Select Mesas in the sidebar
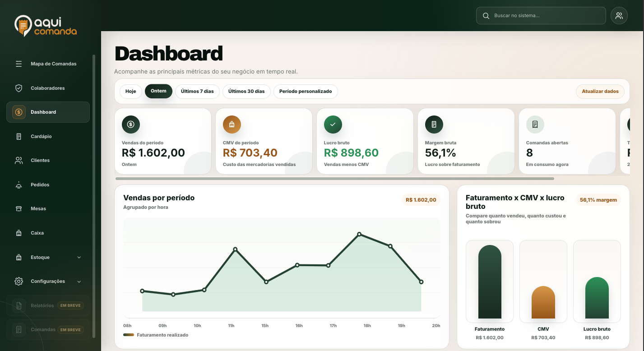This screenshot has width=644, height=351. 48,208
